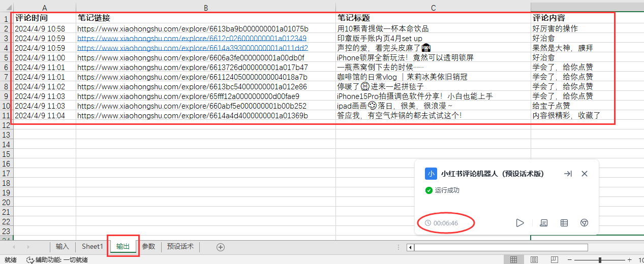
Task: Select the title 咖啡馆的日常vlog cell
Action: pyautogui.click(x=433, y=77)
